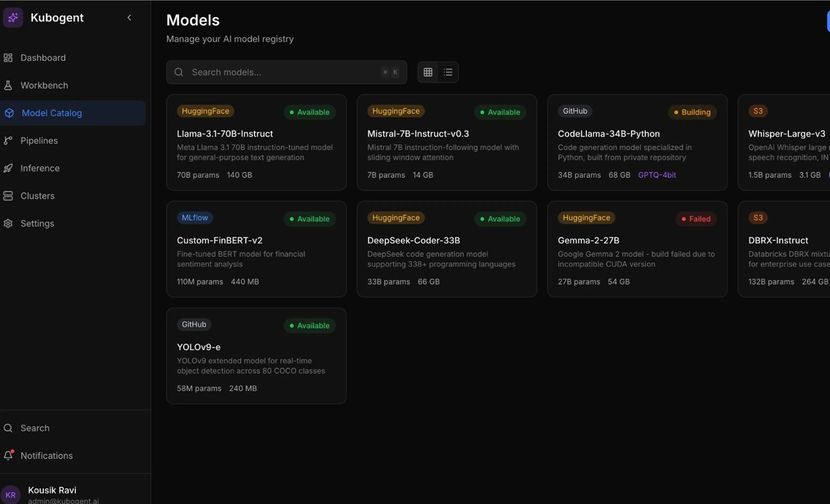Click the GPTQ-4bit quantization label
830x504 pixels.
click(657, 175)
